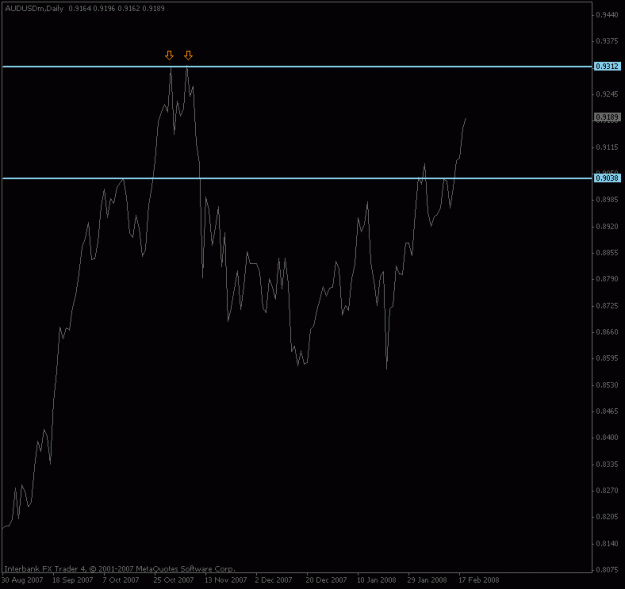Click the 0.8920 price axis label
Image resolution: width=625 pixels, height=589 pixels.
tap(607, 226)
